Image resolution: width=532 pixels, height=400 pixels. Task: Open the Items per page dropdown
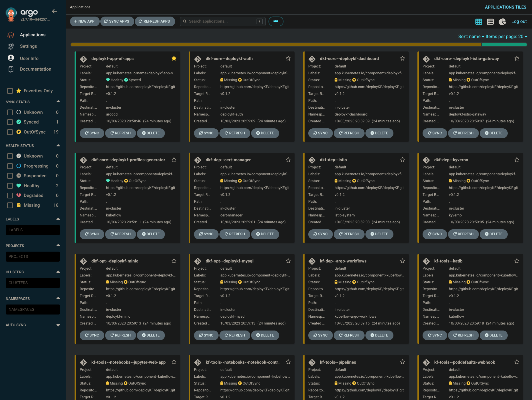pos(506,37)
